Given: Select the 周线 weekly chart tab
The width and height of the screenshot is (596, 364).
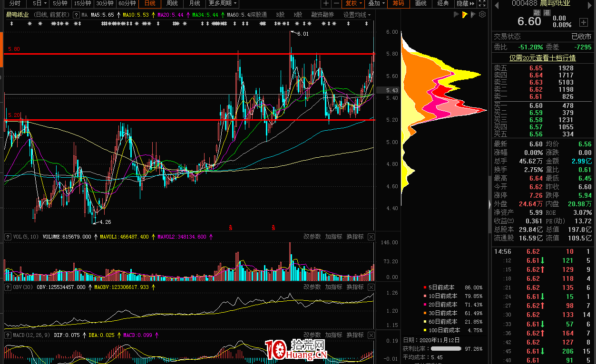Looking at the screenshot, I should click(172, 3).
